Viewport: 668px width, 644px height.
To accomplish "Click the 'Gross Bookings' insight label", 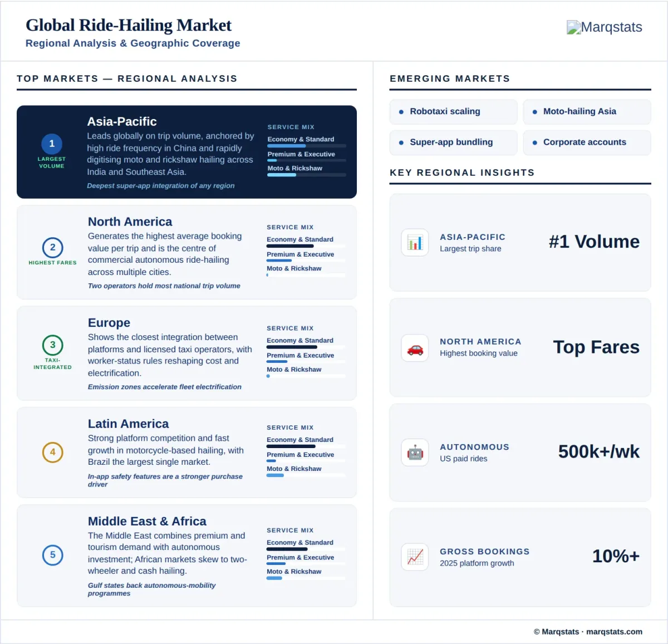I will pyautogui.click(x=485, y=552).
